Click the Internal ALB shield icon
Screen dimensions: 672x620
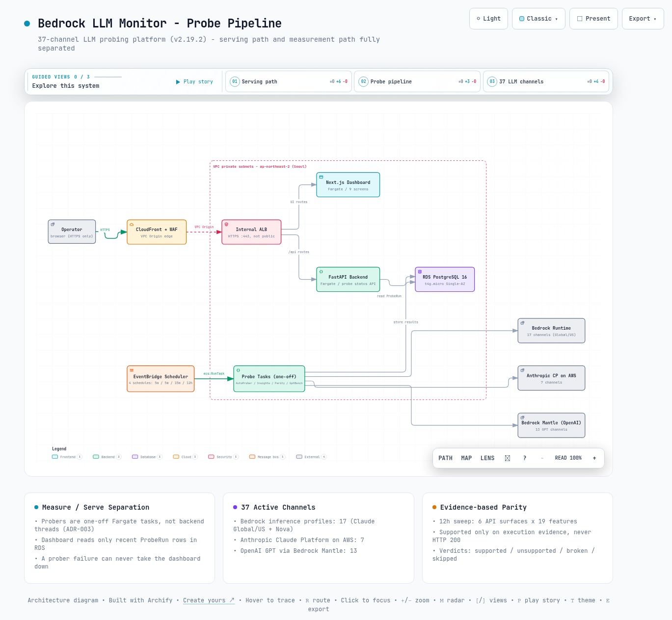click(x=226, y=224)
